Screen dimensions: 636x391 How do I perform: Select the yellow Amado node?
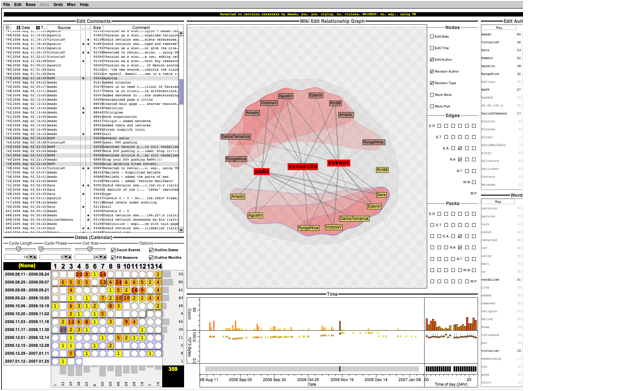click(x=238, y=197)
